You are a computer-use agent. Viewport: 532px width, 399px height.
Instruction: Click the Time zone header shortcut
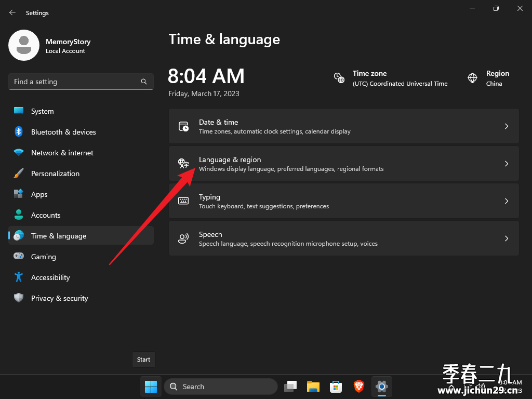coord(391,78)
